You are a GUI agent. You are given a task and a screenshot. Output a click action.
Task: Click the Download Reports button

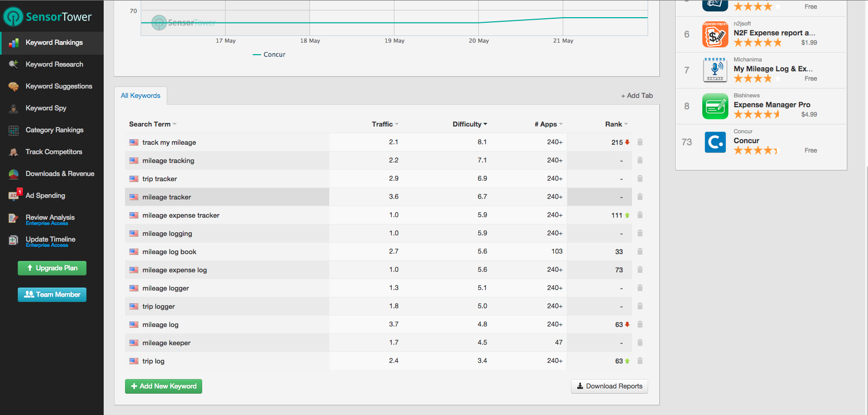click(610, 386)
